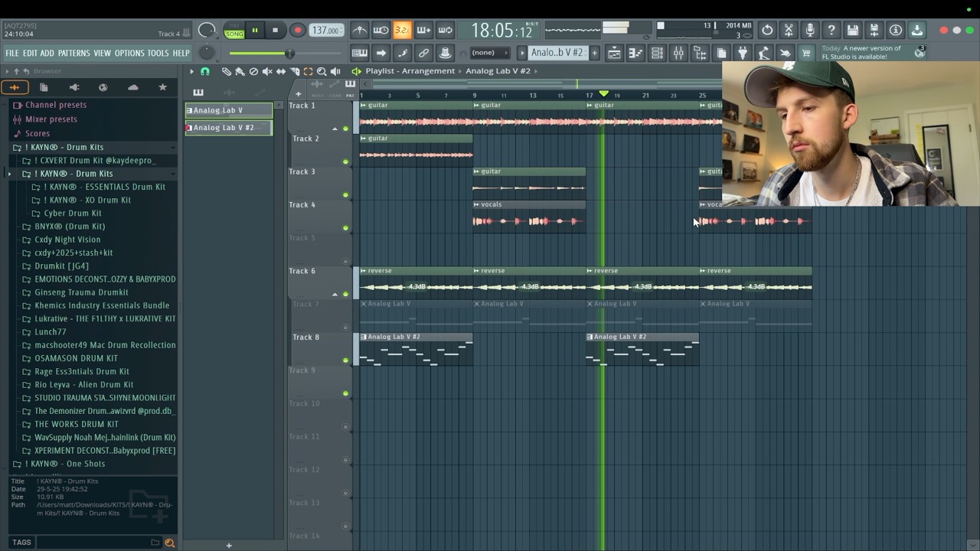This screenshot has width=980, height=551.
Task: Open the Channel rack view icon
Action: (657, 53)
